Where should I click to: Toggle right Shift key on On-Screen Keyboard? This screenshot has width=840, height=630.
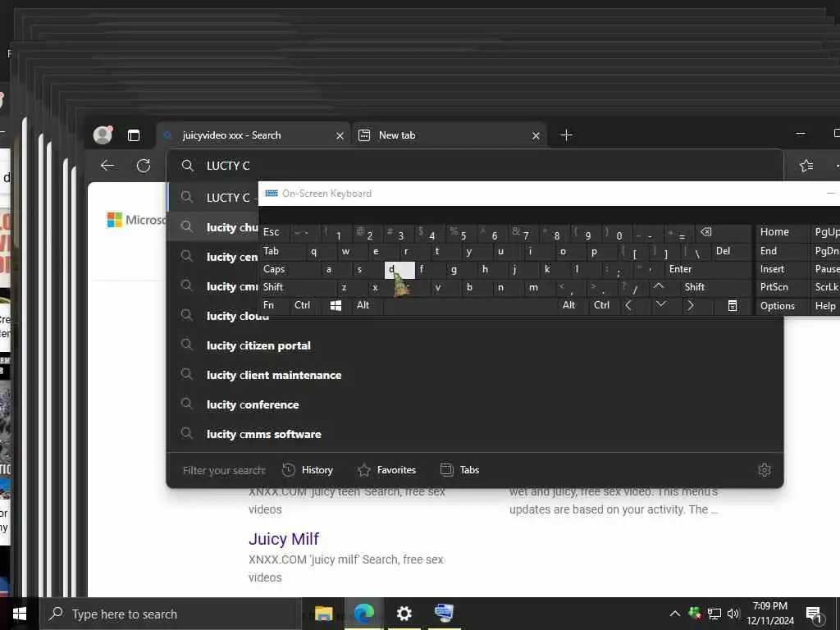coord(714,287)
